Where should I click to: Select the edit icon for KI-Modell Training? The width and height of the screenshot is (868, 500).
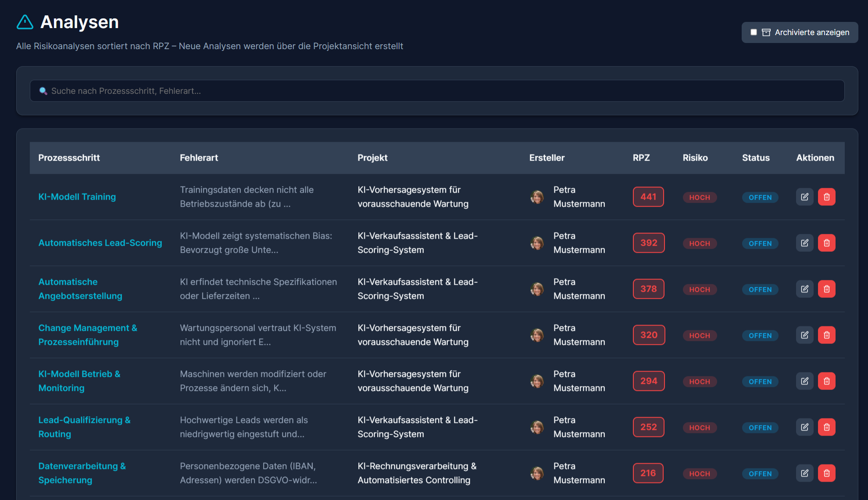point(804,196)
